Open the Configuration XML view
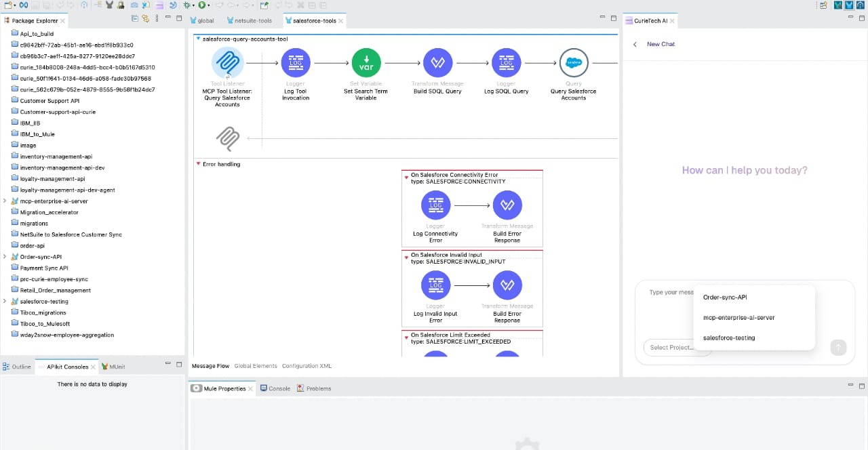Image resolution: width=868 pixels, height=450 pixels. (307, 365)
